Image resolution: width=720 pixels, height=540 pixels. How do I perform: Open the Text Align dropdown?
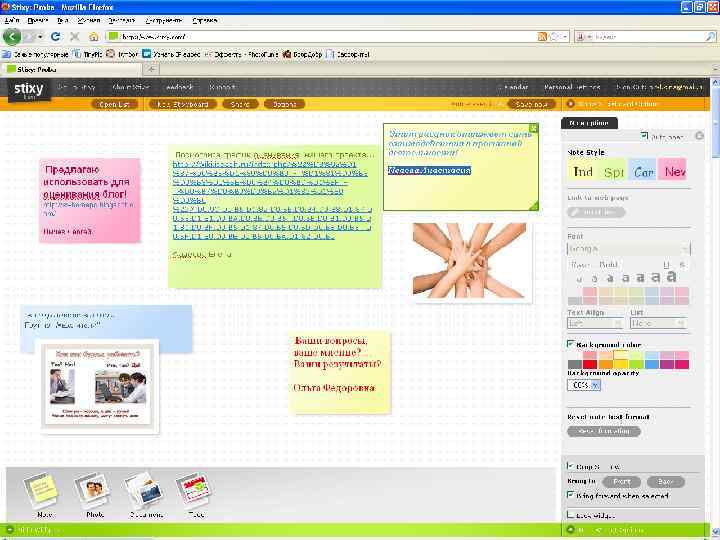coord(595,323)
